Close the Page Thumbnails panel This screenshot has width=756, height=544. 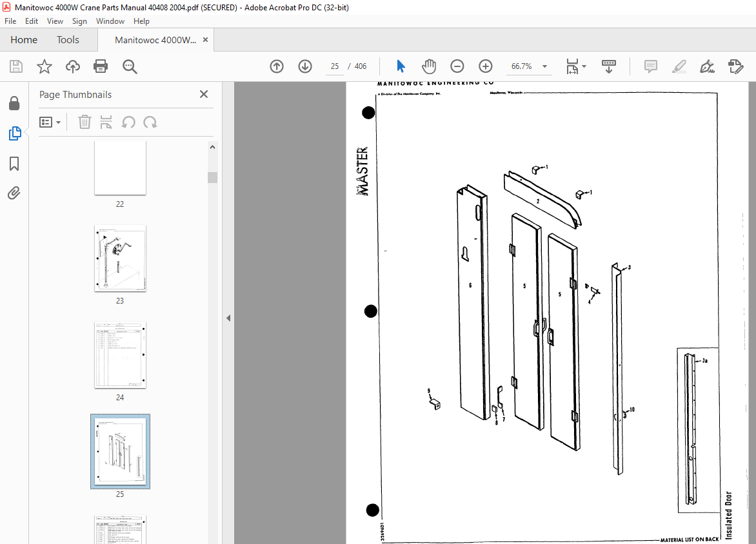coord(204,95)
